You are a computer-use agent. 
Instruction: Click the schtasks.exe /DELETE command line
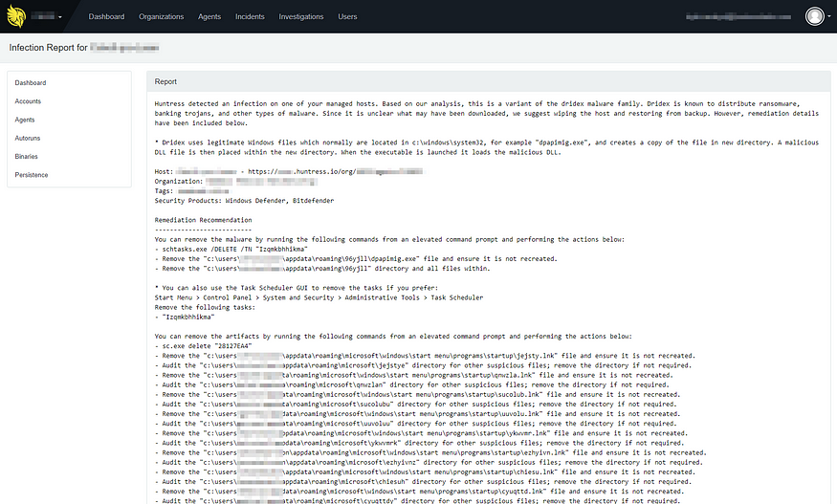231,249
